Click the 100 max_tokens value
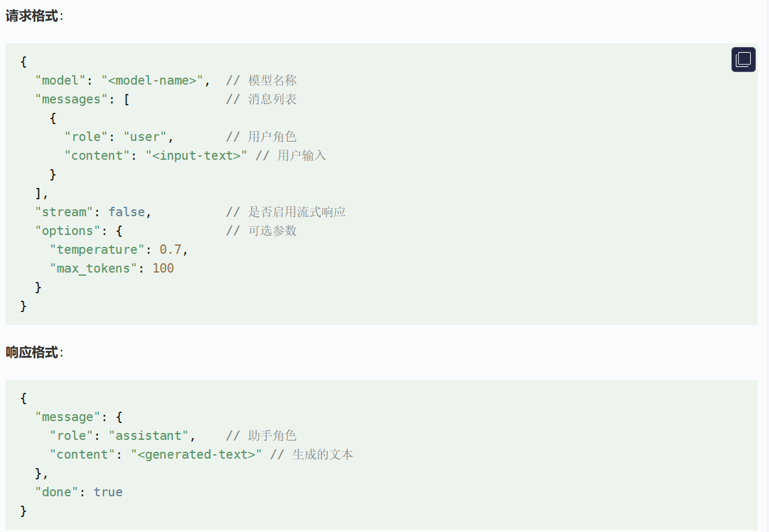 pos(163,268)
